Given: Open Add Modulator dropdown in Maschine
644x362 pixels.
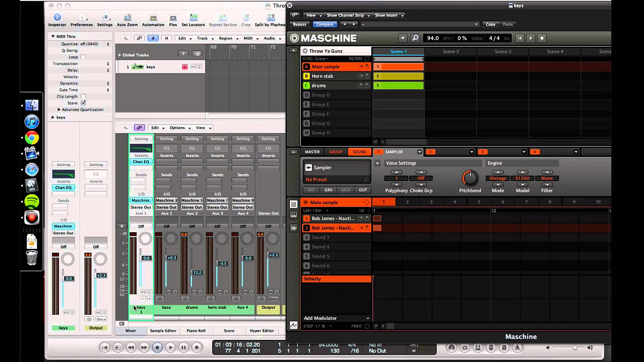Looking at the screenshot, I should click(337, 318).
